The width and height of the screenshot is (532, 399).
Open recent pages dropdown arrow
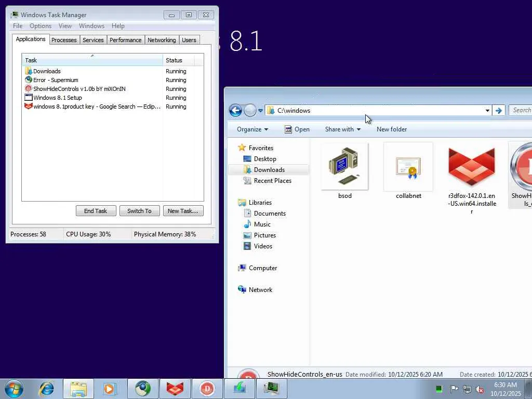pos(260,111)
